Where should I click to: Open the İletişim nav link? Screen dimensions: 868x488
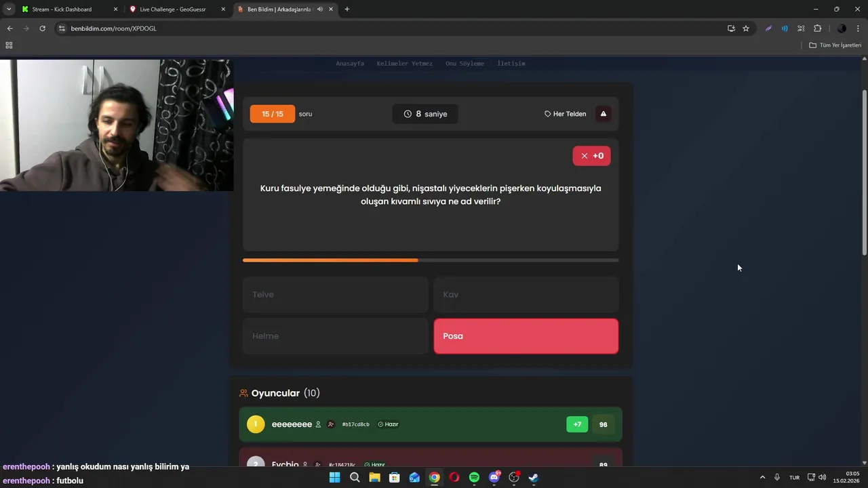[x=511, y=64]
